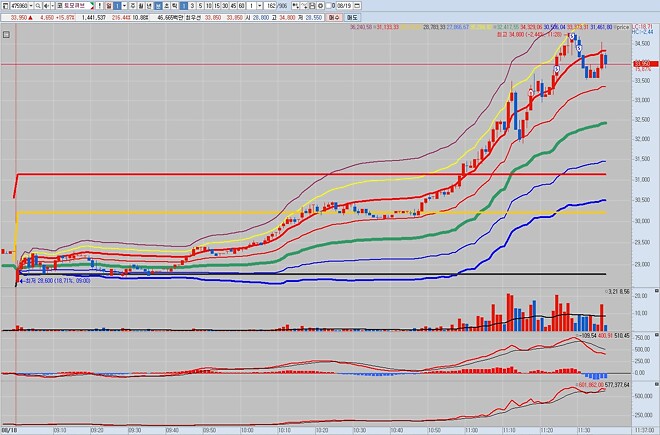Choose the 45-minute interval button
This screenshot has width=660, height=435.
[233, 6]
